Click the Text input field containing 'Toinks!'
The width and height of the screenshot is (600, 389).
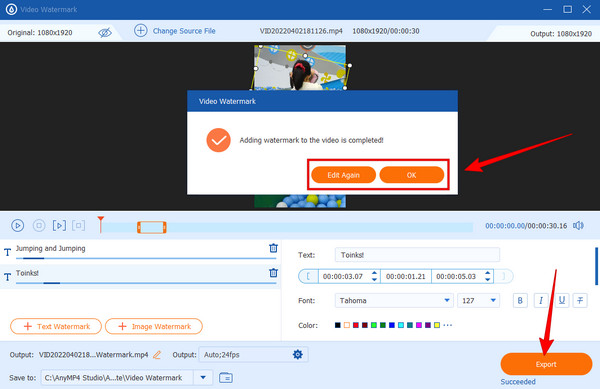pos(417,255)
